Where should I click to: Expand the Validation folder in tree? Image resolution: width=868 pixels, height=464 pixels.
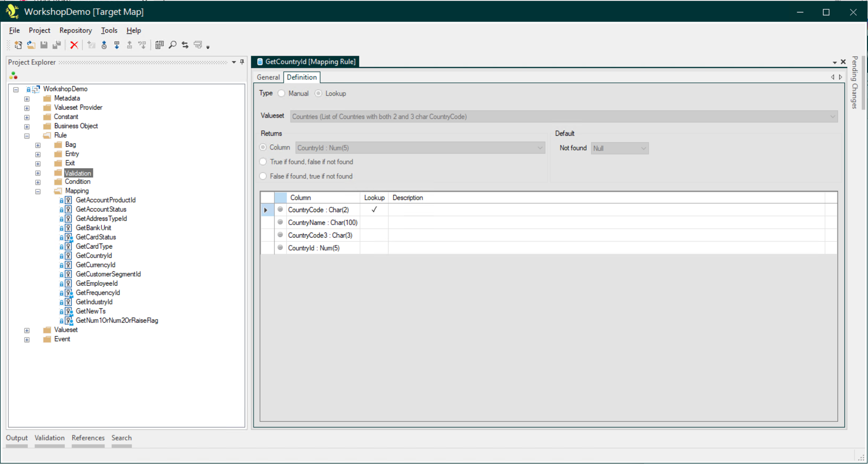click(x=38, y=173)
